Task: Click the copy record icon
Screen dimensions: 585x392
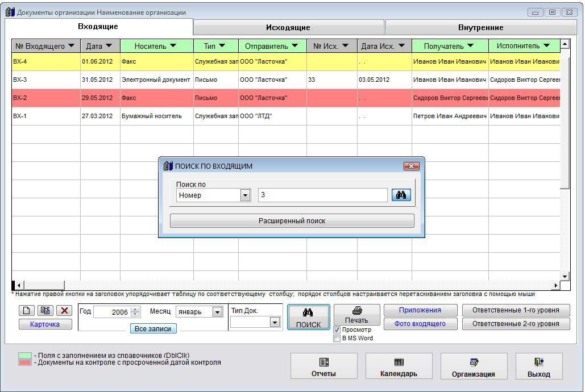Action: (45, 311)
